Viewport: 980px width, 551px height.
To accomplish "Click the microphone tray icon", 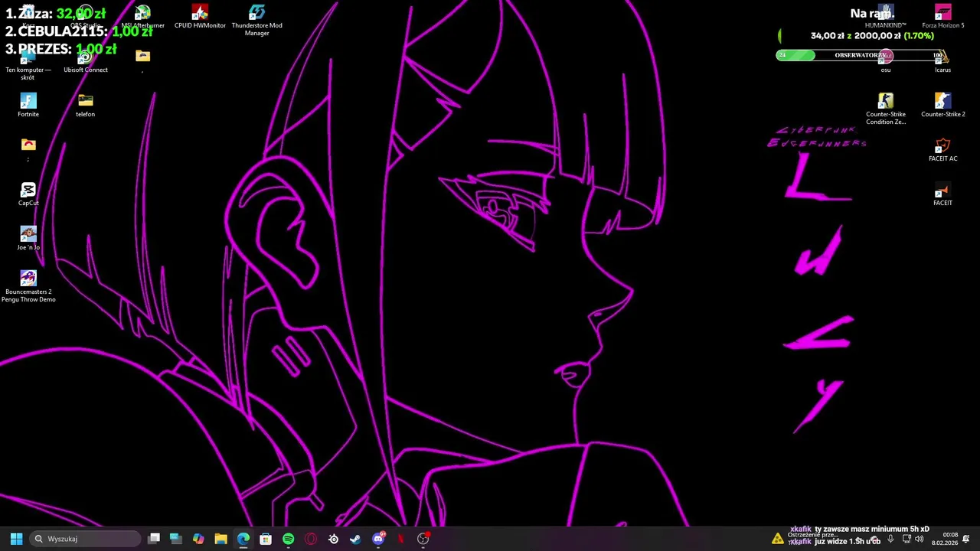I will click(x=890, y=539).
